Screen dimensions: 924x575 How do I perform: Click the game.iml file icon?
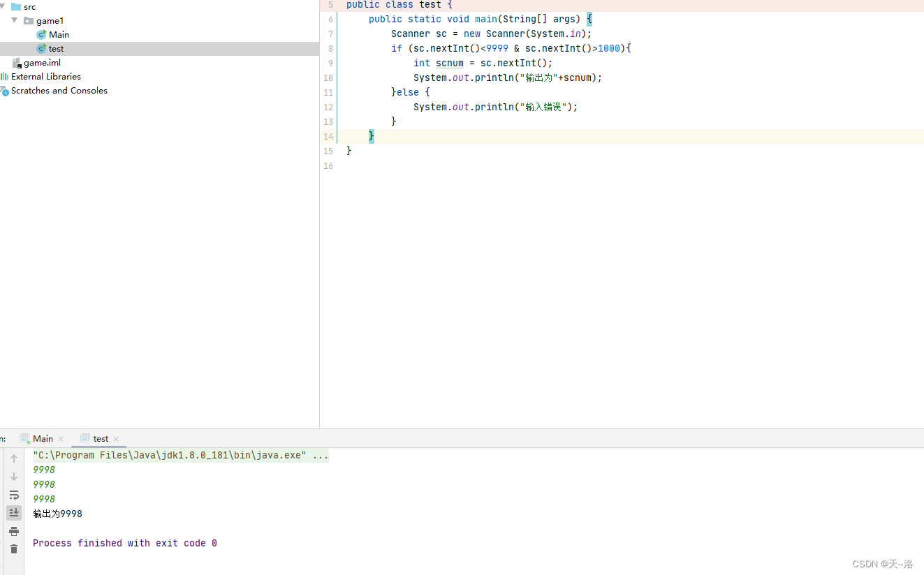coord(17,63)
